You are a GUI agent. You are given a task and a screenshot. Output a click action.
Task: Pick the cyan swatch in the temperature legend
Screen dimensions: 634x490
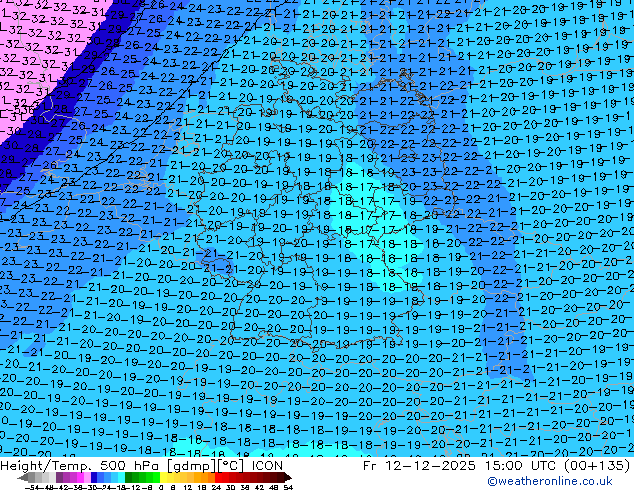[121, 477]
